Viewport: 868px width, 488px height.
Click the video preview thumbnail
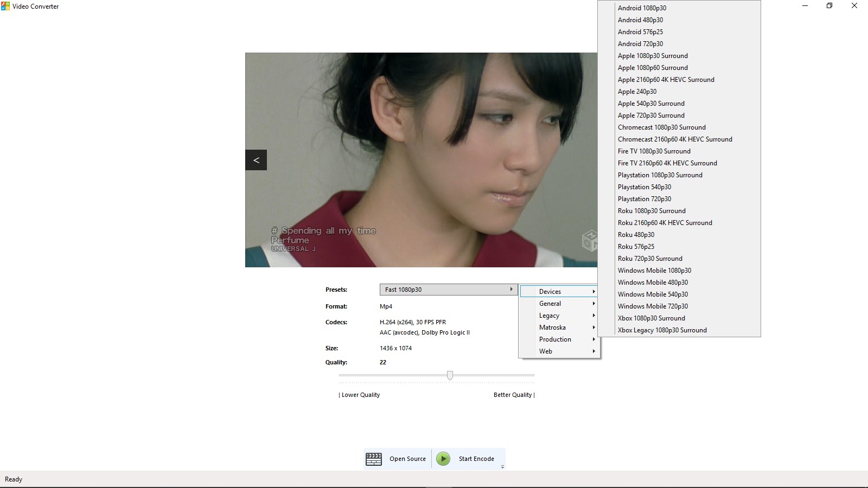(421, 160)
